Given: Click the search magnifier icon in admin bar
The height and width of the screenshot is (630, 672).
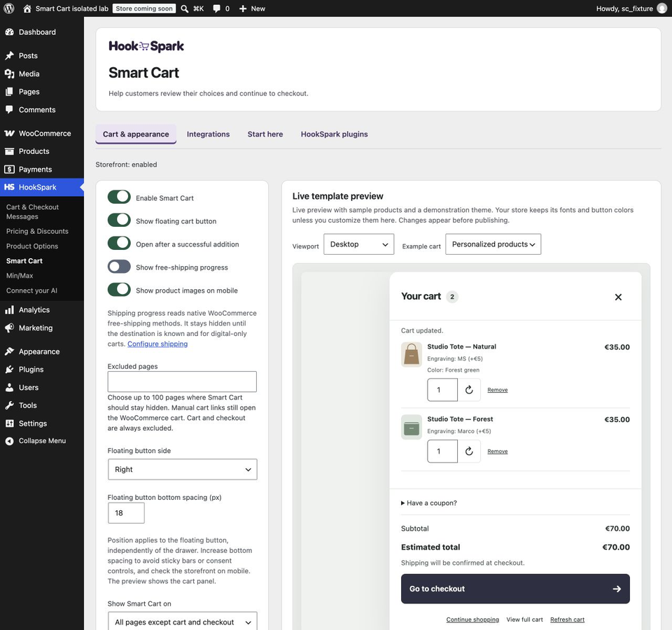Looking at the screenshot, I should click(x=185, y=8).
